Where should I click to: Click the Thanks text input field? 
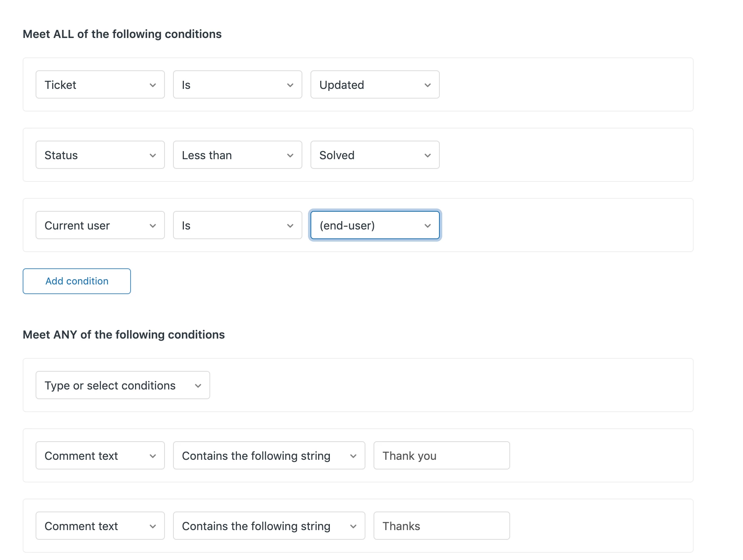coord(441,526)
